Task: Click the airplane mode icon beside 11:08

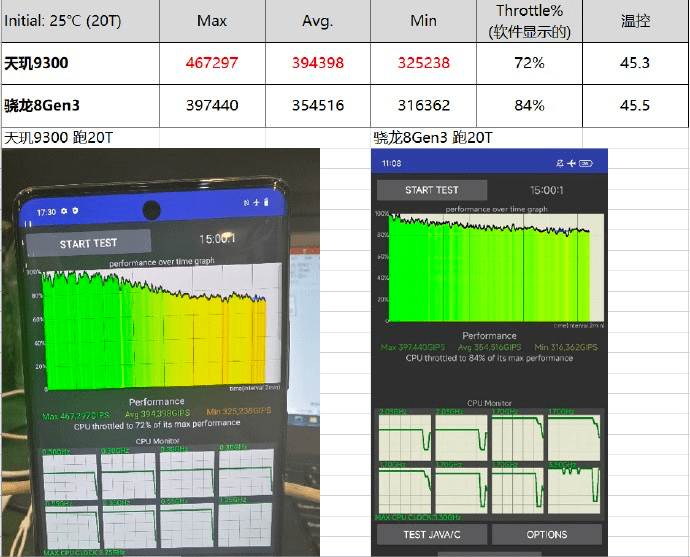Action: click(x=571, y=163)
